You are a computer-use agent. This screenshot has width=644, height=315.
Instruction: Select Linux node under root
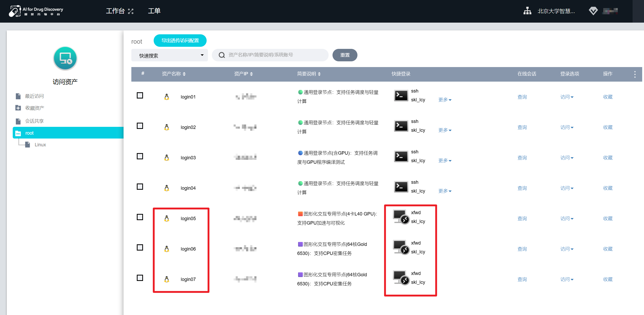40,145
